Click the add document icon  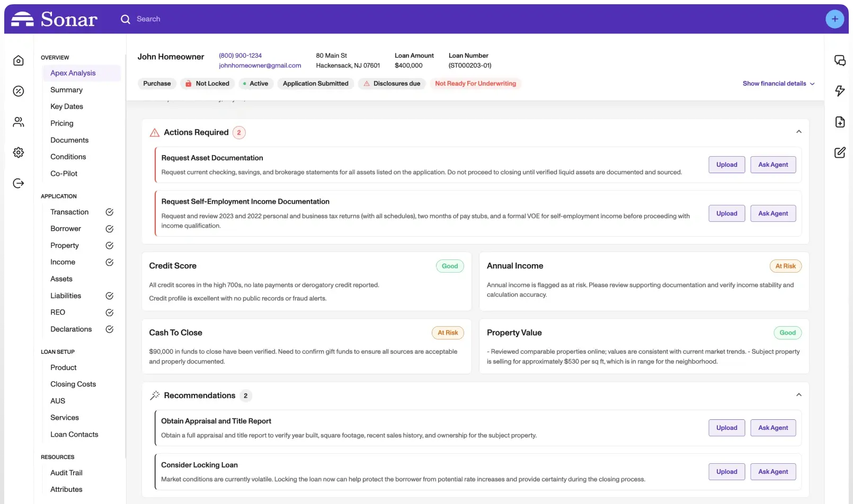click(x=840, y=122)
